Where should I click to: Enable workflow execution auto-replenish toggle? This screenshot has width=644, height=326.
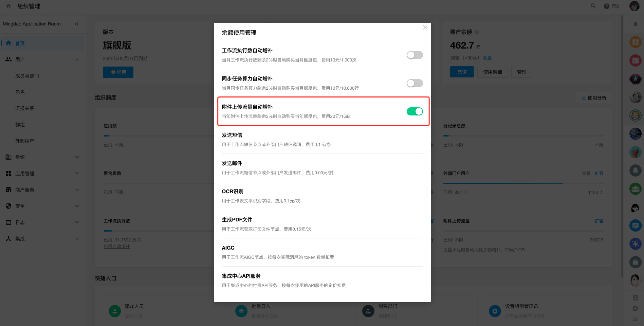(x=415, y=55)
